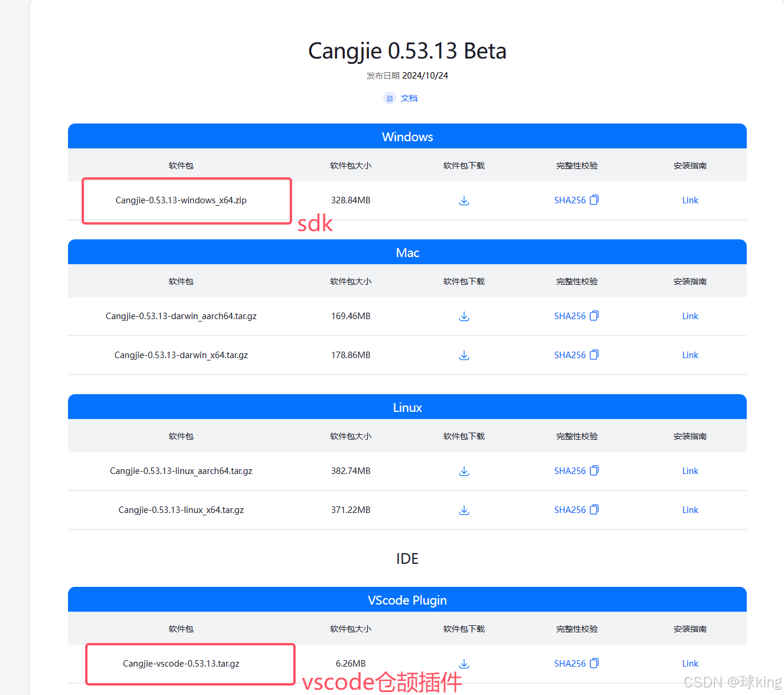Click size value 328.84MB
Image resolution: width=784 pixels, height=695 pixels.
351,200
